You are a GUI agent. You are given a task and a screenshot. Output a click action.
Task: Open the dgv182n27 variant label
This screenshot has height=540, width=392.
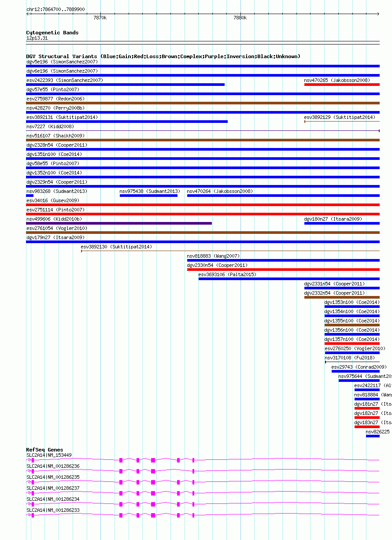point(373,413)
